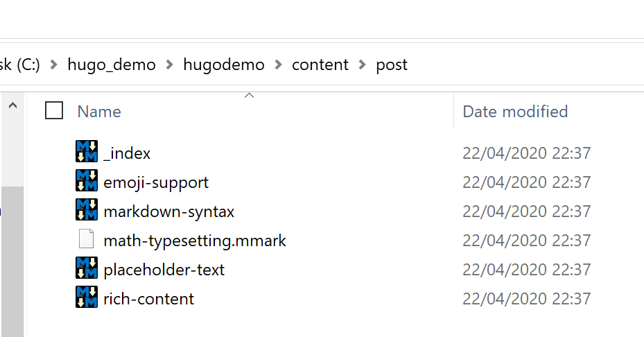Select the rich-content markdown file icon
The width and height of the screenshot is (644, 337).
point(87,298)
